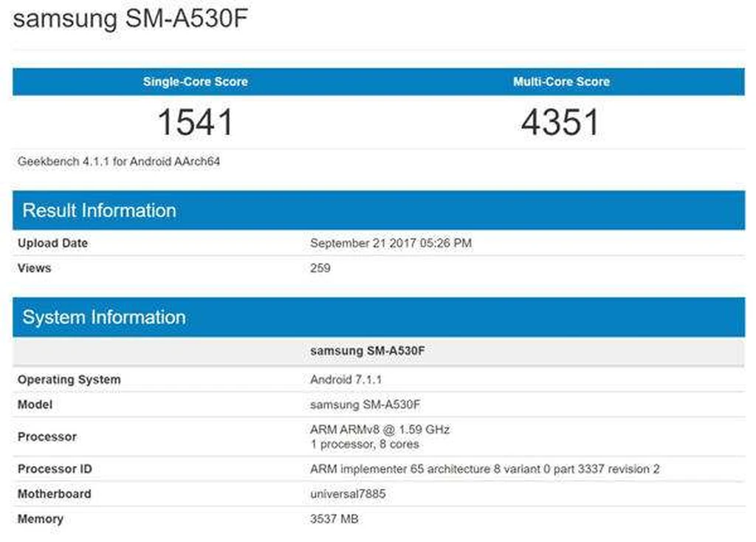Image resolution: width=756 pixels, height=542 pixels.
Task: Click the Single-Core Score header
Action: coord(195,81)
